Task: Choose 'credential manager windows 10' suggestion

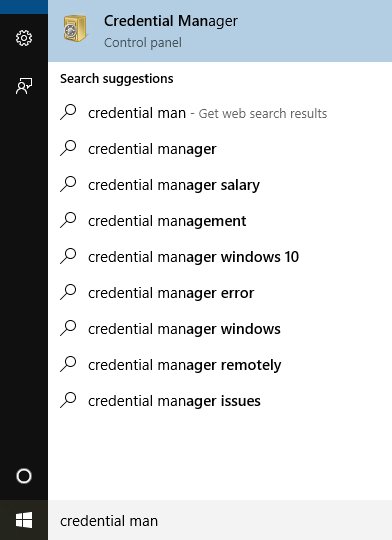Action: pos(220,257)
